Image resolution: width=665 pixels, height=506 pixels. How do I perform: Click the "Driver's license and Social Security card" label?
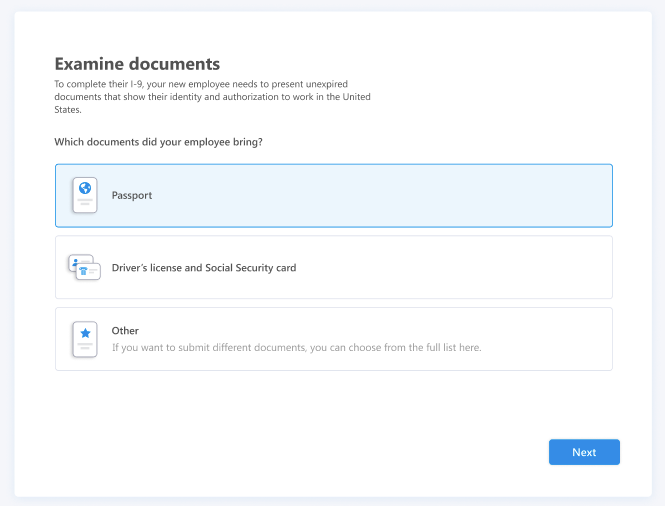click(x=204, y=268)
